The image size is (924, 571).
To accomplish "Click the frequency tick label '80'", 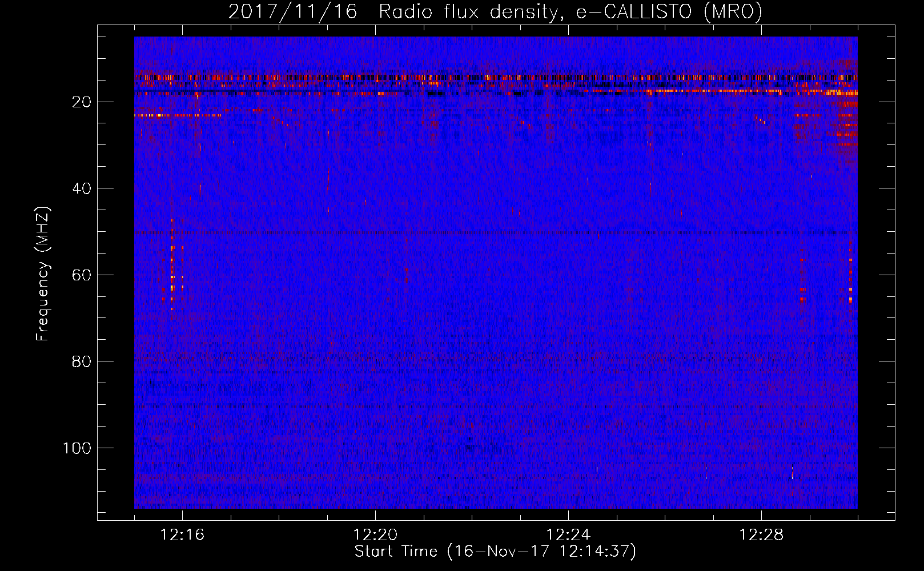I will (82, 361).
